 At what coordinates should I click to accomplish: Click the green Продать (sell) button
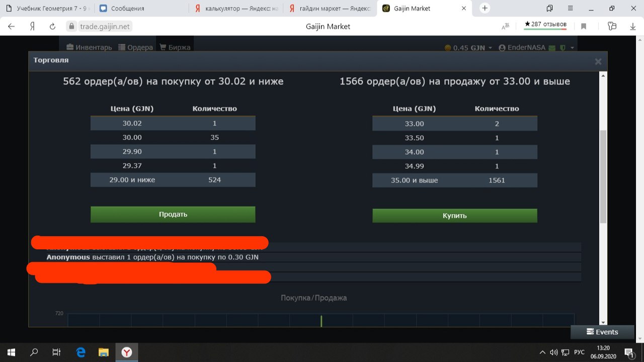tap(173, 214)
